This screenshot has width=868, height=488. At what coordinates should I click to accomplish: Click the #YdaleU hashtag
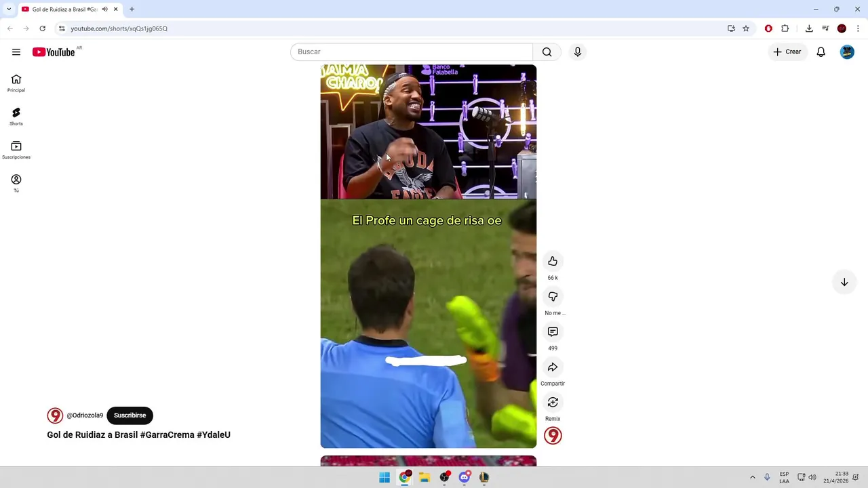pyautogui.click(x=214, y=435)
